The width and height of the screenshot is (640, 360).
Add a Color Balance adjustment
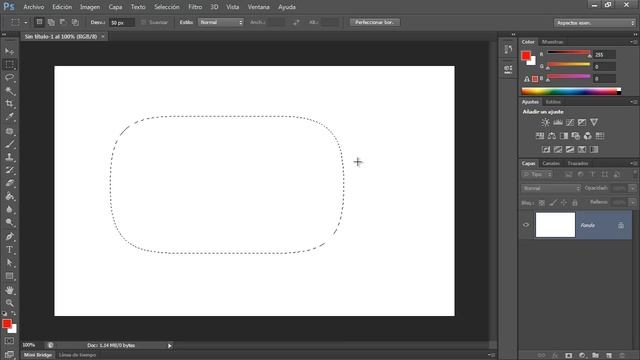552,136
